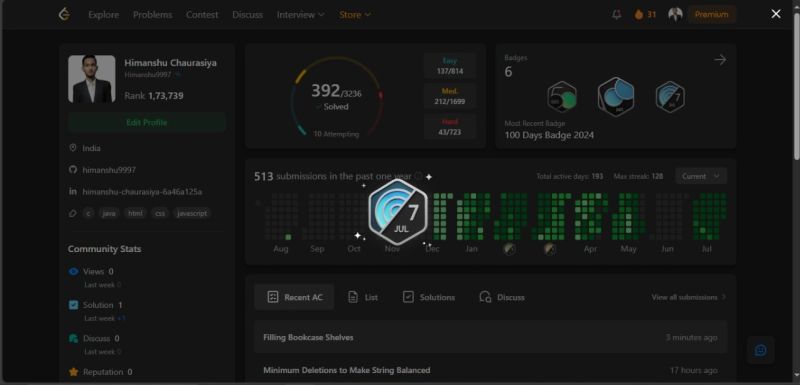Screen dimensions: 800x385
Task: Expand the Store dropdown menu
Action: [355, 15]
